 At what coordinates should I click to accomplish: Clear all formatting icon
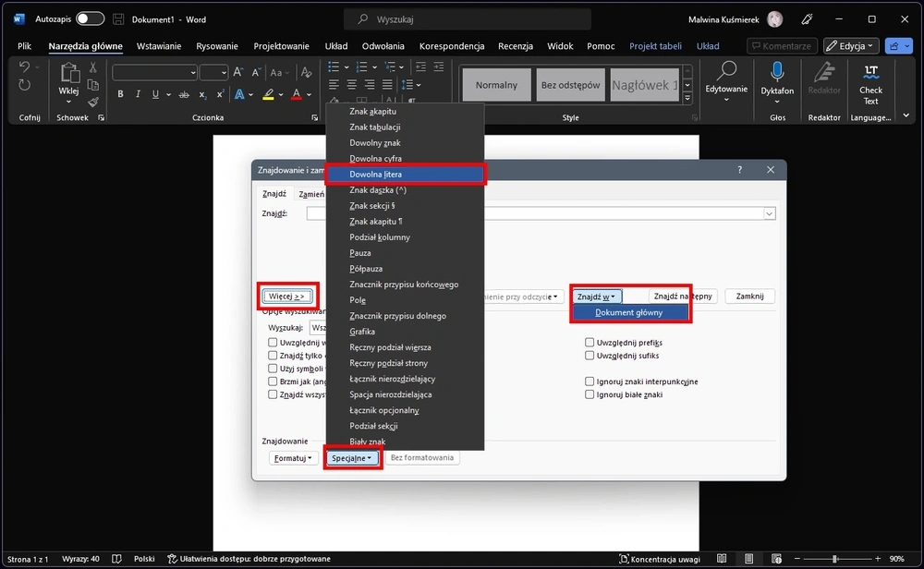(306, 72)
